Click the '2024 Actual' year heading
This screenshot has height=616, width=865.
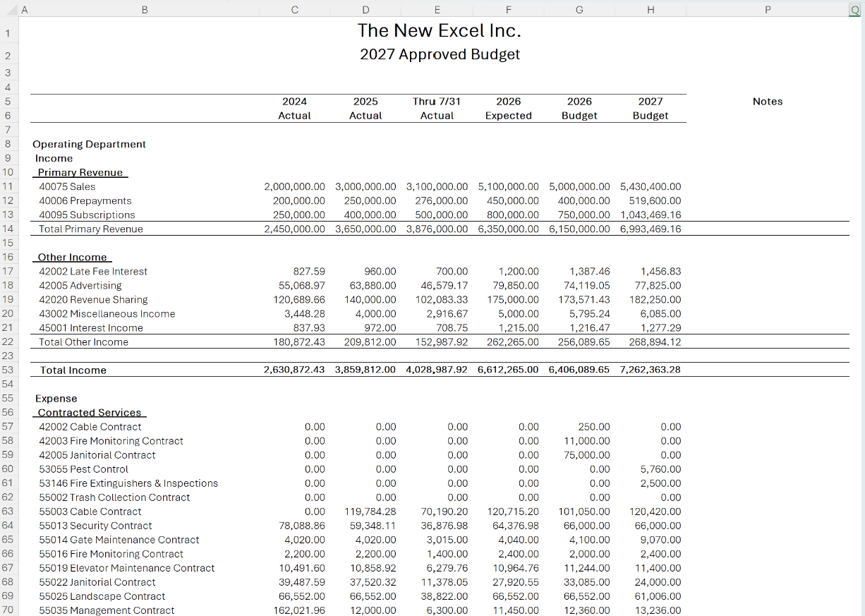click(294, 109)
